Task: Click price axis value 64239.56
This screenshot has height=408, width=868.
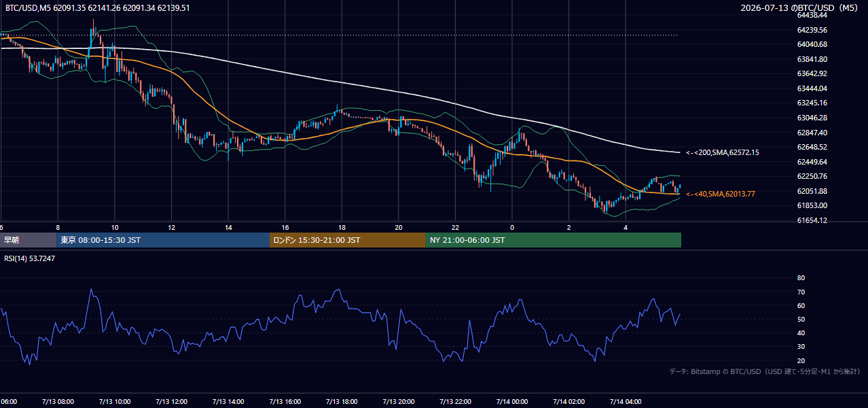Action: (812, 30)
